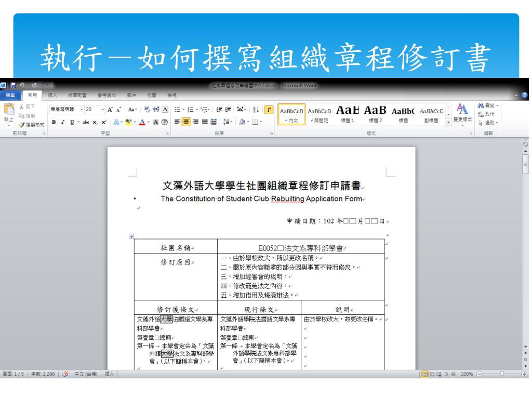532x399 pixels.
Task: Expand the Styles gallery More arrow
Action: [x=448, y=123]
